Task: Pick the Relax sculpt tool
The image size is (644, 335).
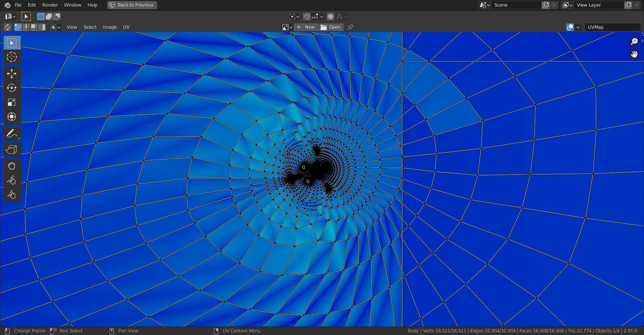Action: click(12, 180)
